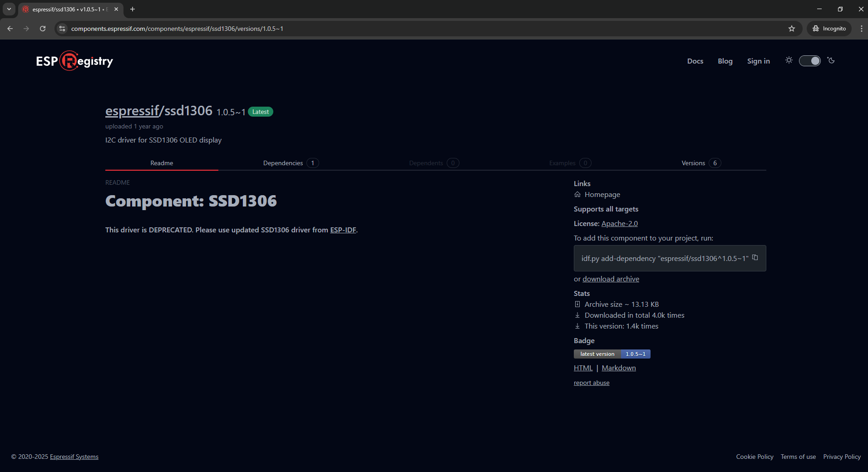868x472 pixels.
Task: Reload the page
Action: coord(43,29)
